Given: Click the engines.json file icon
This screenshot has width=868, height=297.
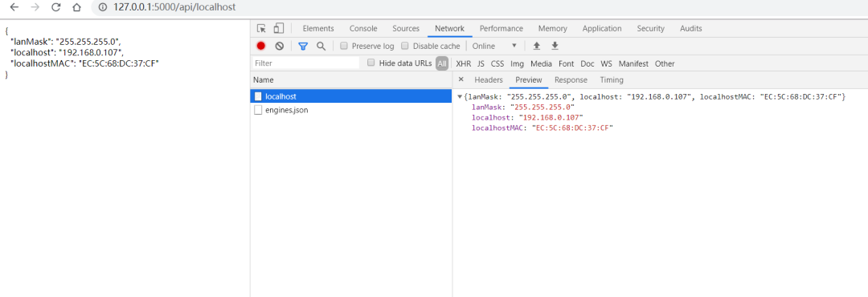Looking at the screenshot, I should coord(258,110).
